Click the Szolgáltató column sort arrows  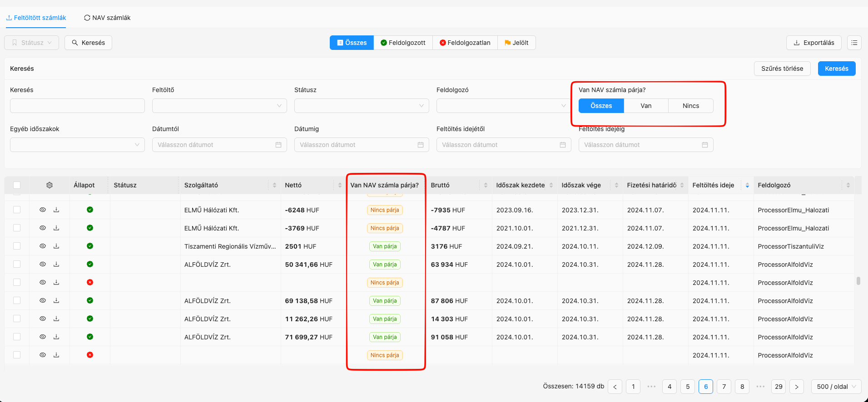tap(274, 185)
